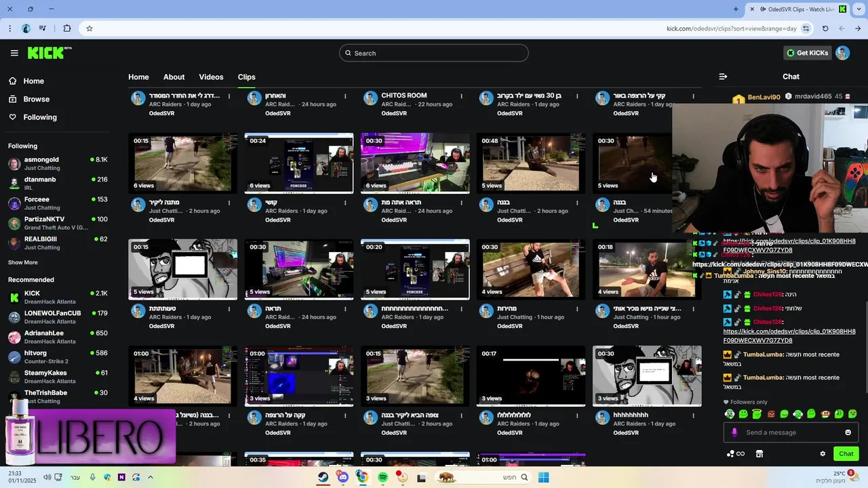Play the 01:00 ARC Raiders קקה clip
This screenshot has width=868, height=488.
tap(299, 376)
